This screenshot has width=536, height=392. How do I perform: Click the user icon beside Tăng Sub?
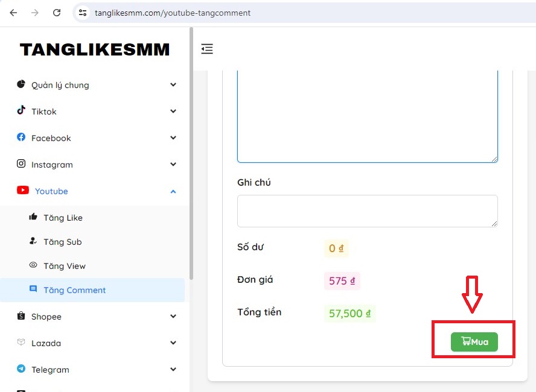click(x=33, y=241)
